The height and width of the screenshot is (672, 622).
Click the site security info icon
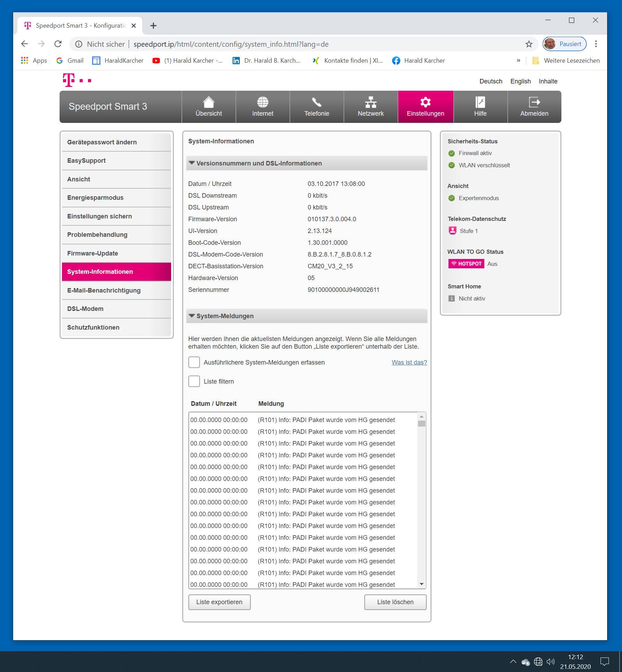(x=79, y=44)
